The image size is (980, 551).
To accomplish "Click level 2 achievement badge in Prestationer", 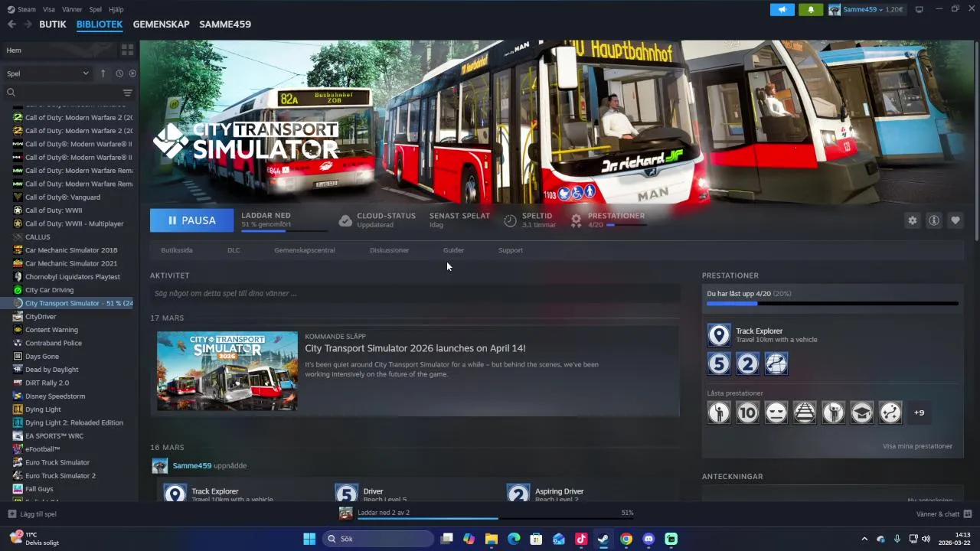I will tap(747, 364).
